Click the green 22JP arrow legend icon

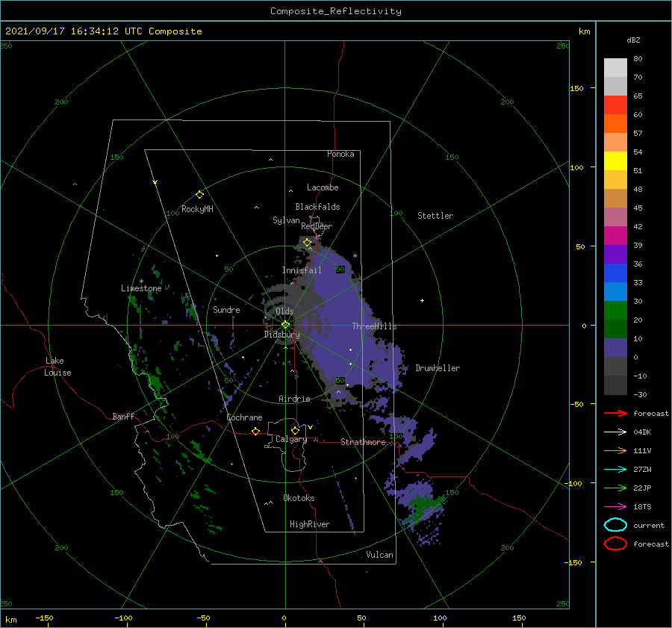[x=615, y=488]
